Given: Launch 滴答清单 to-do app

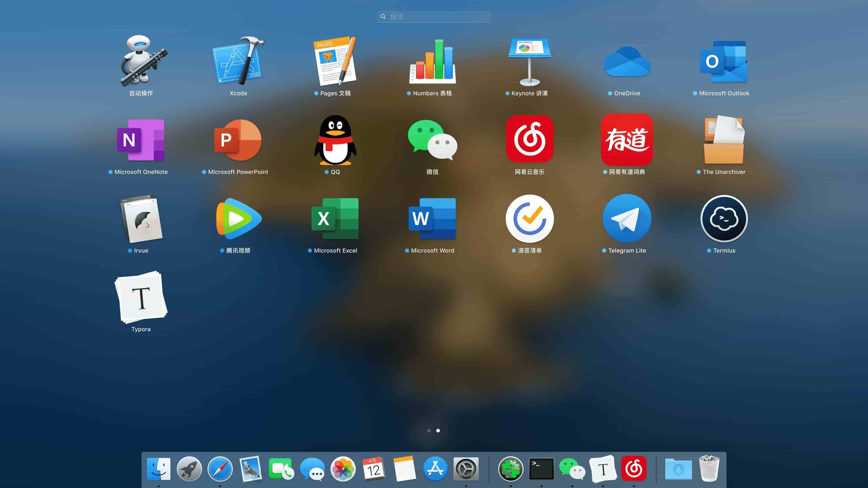Looking at the screenshot, I should (x=530, y=218).
